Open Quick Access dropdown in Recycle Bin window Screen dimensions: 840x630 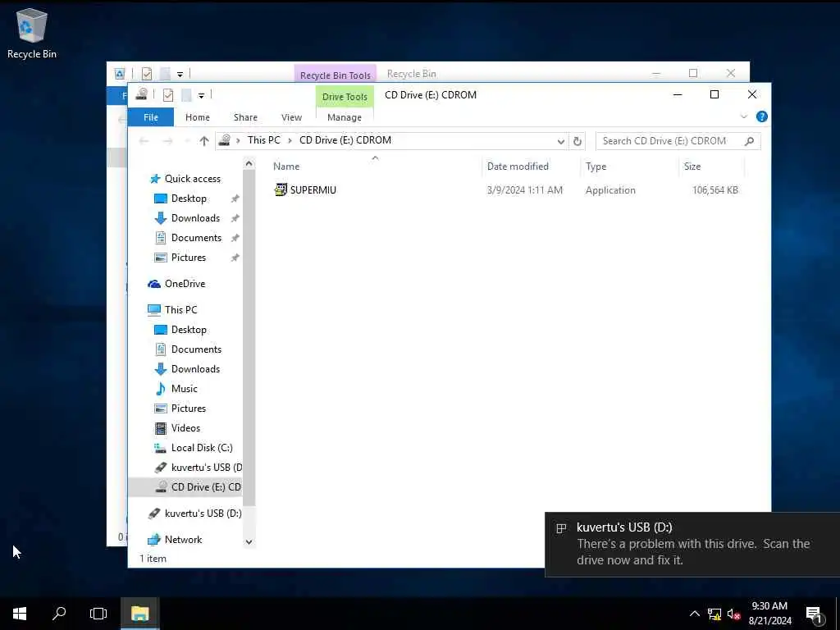(x=180, y=74)
